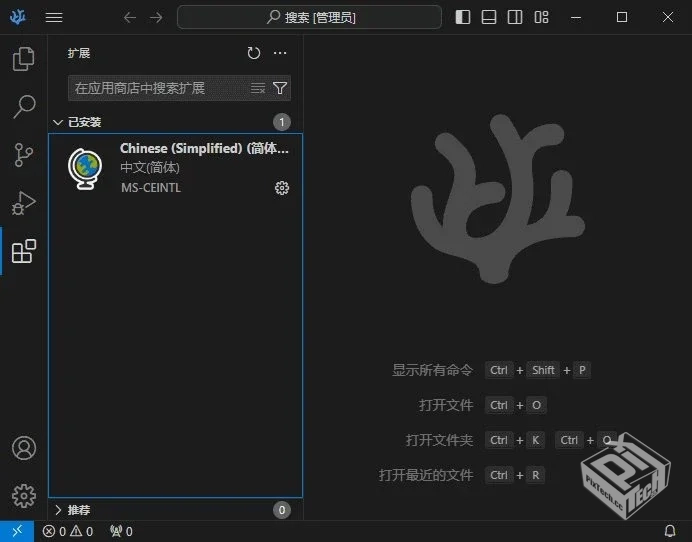692x542 pixels.
Task: Toggle the bottom panel visibility
Action: (x=489, y=17)
